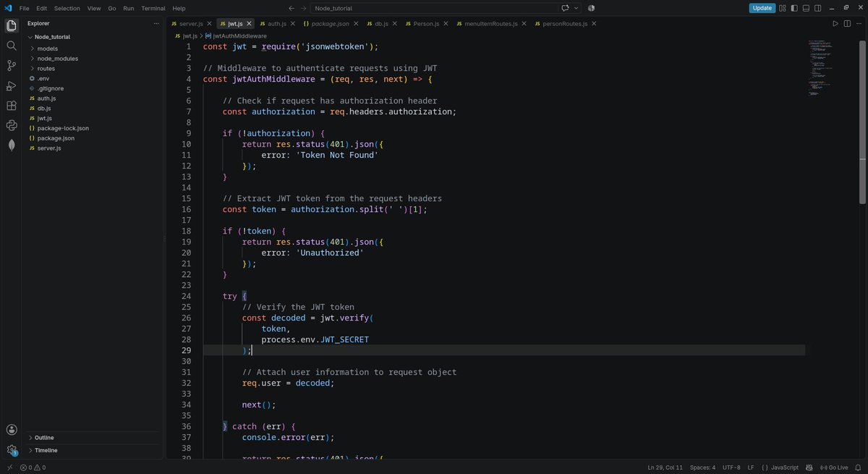
Task: Switch to the auth.js tab
Action: 276,24
